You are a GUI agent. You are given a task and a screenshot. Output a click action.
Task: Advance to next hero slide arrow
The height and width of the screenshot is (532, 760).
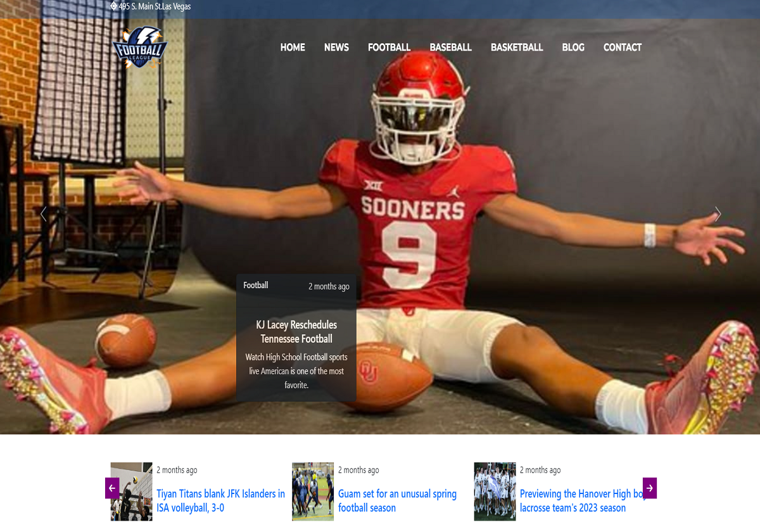718,214
